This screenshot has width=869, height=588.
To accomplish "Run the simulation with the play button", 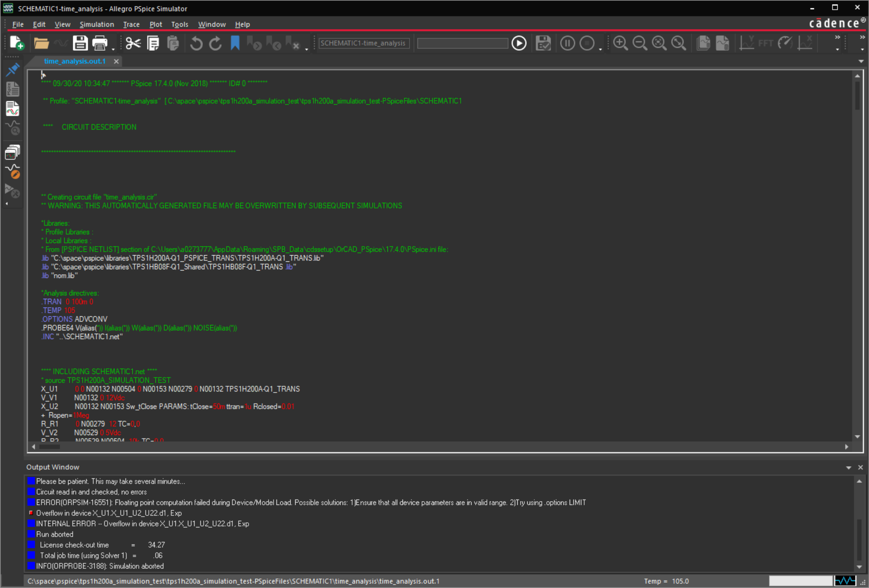I will [x=519, y=43].
